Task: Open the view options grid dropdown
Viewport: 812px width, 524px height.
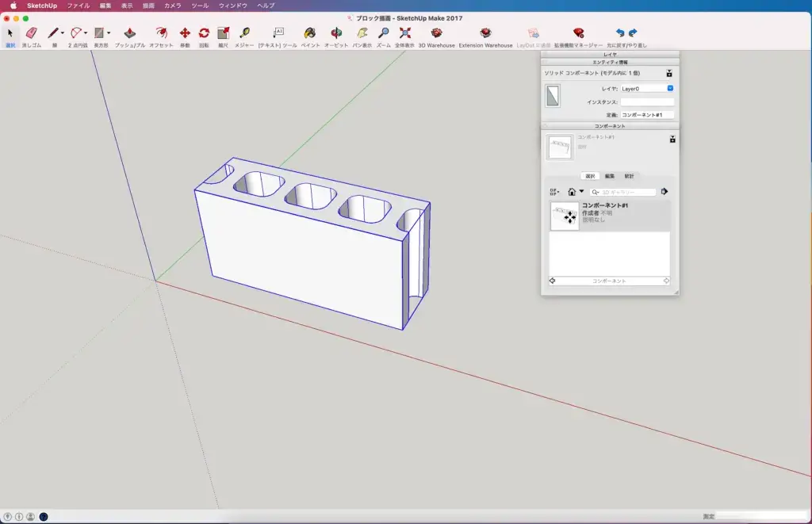Action: coord(554,192)
